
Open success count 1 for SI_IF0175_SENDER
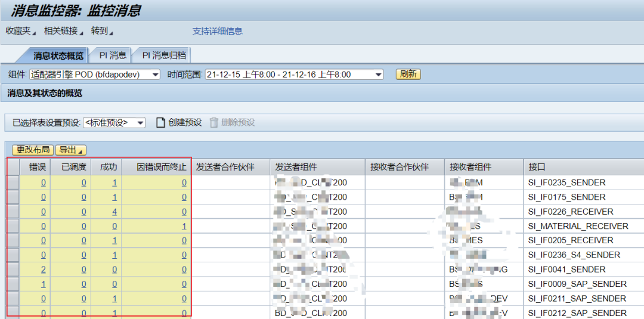[114, 197]
